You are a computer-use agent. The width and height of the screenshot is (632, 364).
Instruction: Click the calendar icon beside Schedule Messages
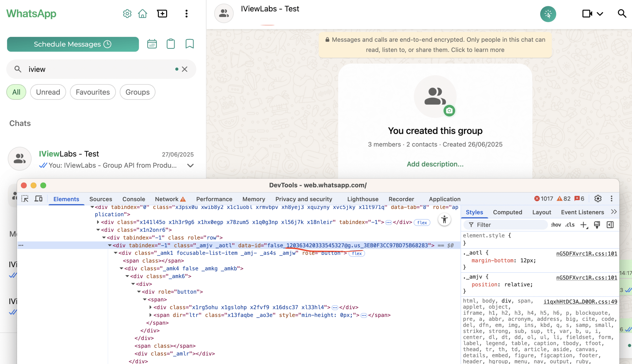[x=152, y=44]
